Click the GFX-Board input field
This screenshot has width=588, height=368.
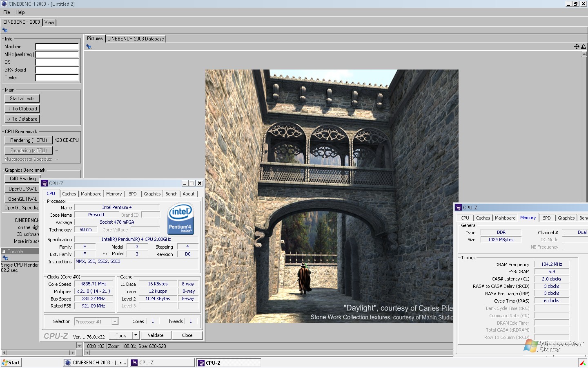pyautogui.click(x=57, y=70)
